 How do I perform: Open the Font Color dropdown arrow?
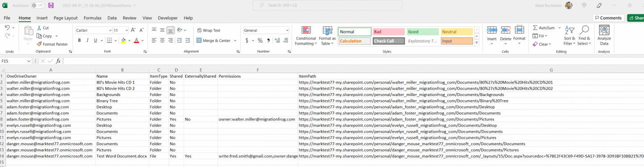tap(142, 41)
